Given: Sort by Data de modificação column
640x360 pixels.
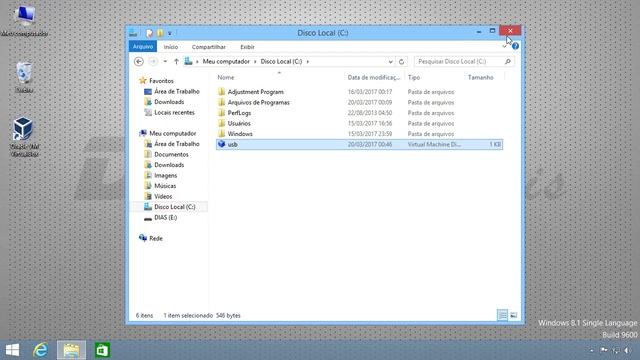Looking at the screenshot, I should (373, 77).
